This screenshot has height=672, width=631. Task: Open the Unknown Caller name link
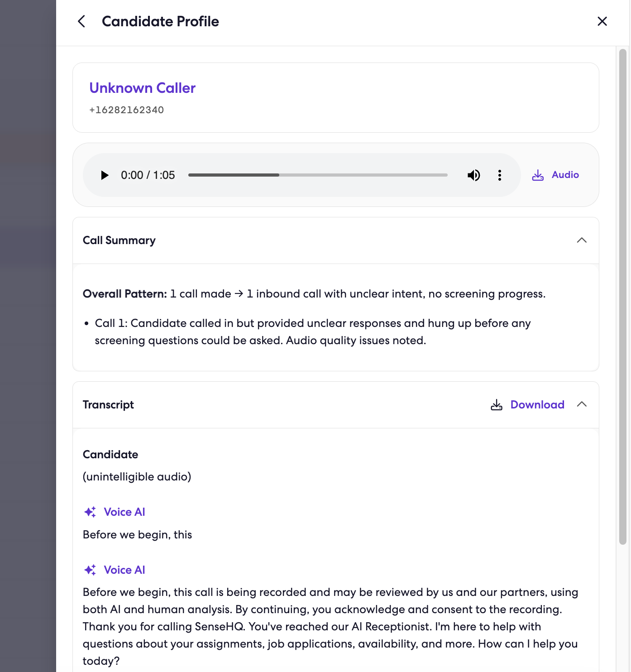tap(143, 88)
